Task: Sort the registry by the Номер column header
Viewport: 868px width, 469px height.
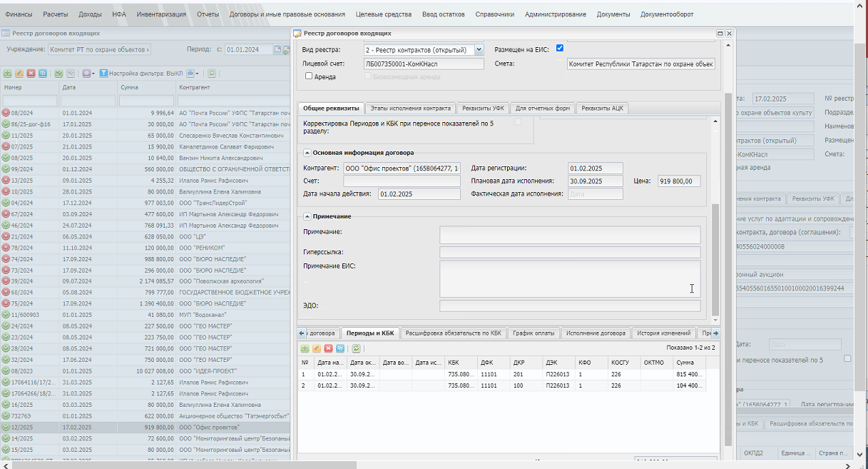Action: (30, 87)
